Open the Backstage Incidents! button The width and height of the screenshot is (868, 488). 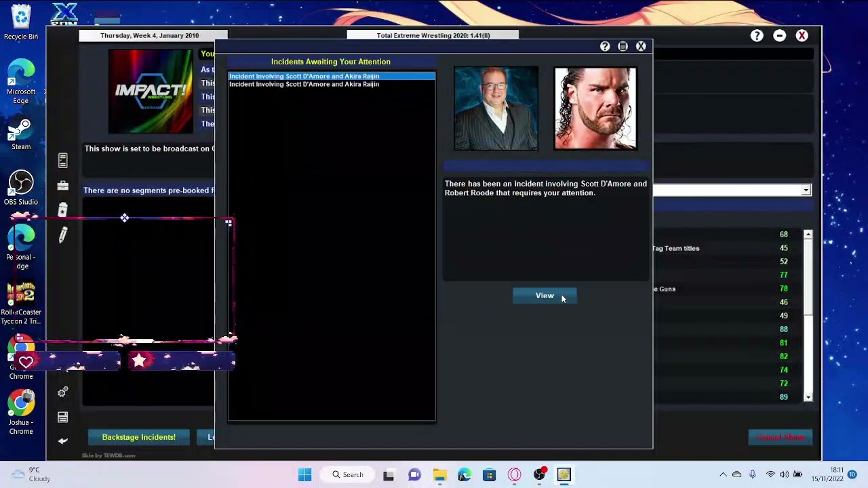point(138,437)
